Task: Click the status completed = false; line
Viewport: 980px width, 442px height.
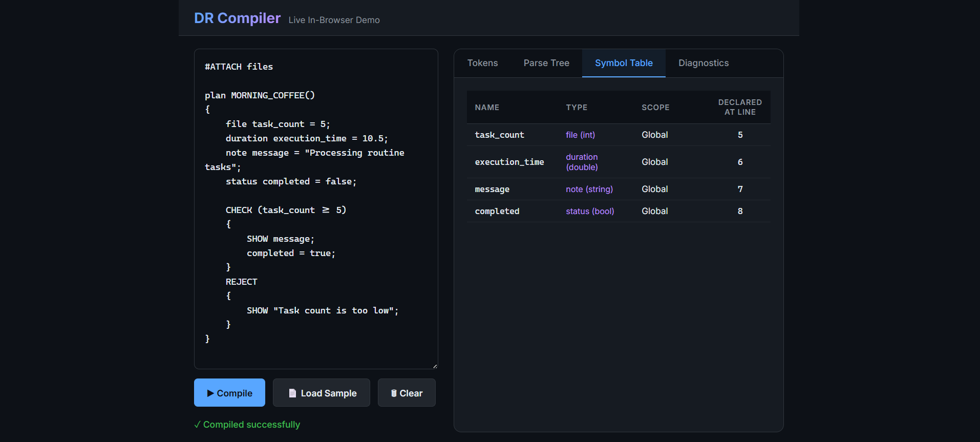Action: coord(291,181)
